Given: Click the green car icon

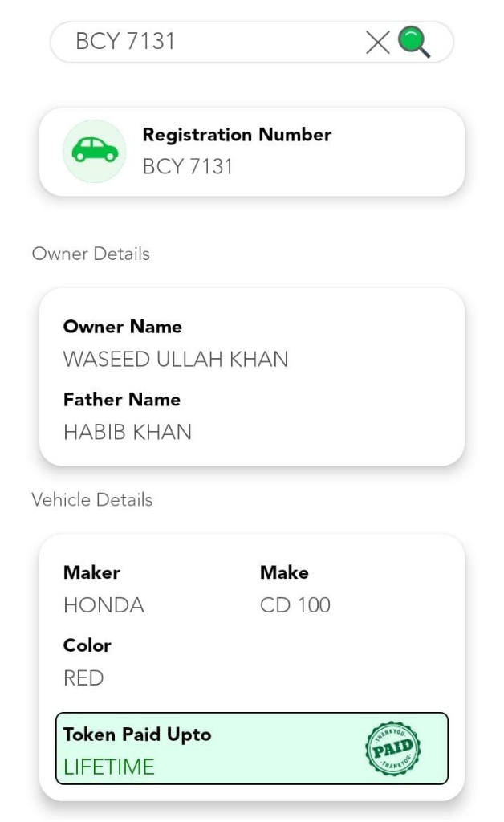Looking at the screenshot, I should [95, 151].
